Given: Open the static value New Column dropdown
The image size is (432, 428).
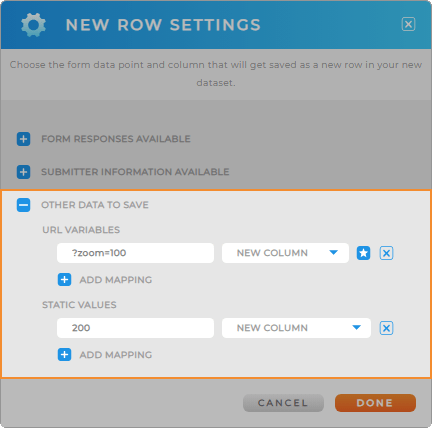Looking at the screenshot, I should pyautogui.click(x=296, y=328).
